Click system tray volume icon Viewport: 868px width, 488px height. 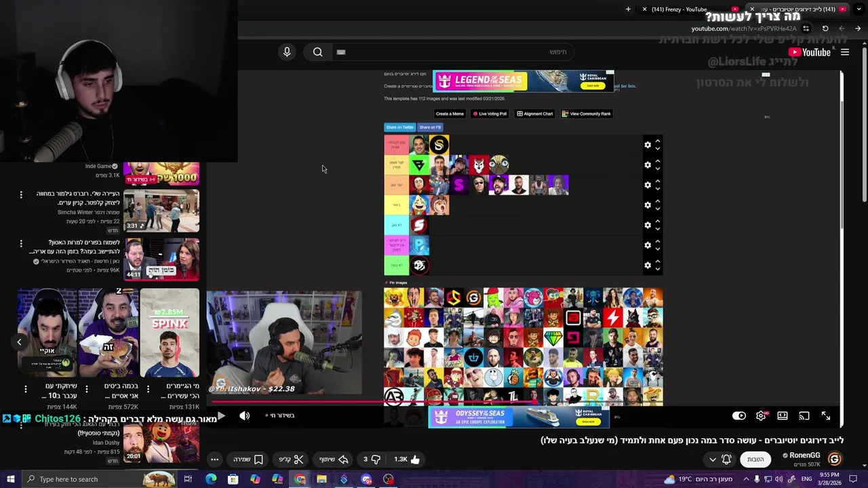[779, 479]
